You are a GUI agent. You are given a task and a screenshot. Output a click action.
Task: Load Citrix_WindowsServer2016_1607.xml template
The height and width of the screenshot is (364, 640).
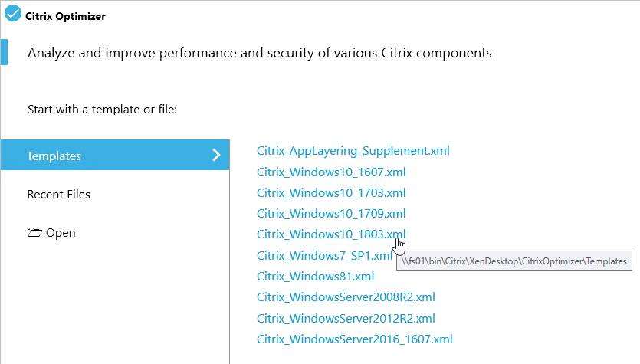point(355,339)
